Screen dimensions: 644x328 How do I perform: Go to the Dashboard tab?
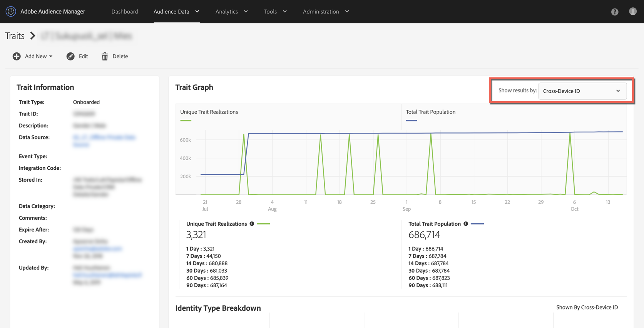click(x=125, y=12)
